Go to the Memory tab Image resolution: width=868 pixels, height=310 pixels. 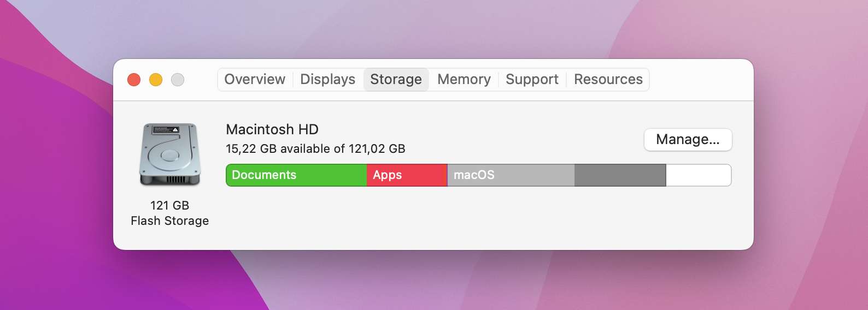464,80
